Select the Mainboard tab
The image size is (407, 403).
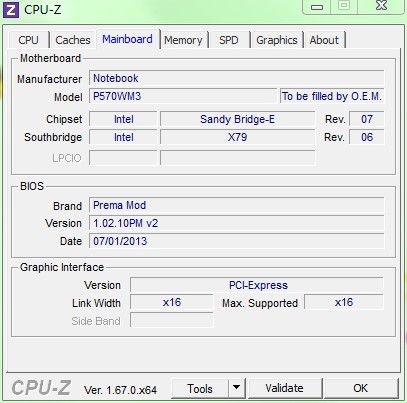(x=127, y=39)
